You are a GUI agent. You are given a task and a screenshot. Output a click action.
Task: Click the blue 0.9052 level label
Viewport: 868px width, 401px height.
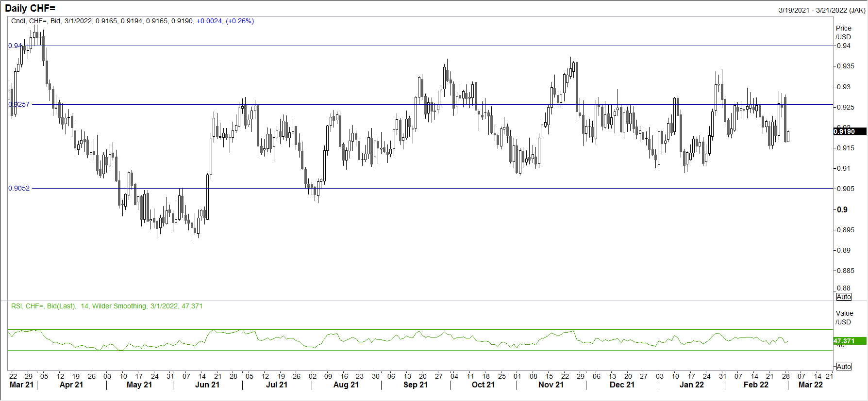click(19, 188)
